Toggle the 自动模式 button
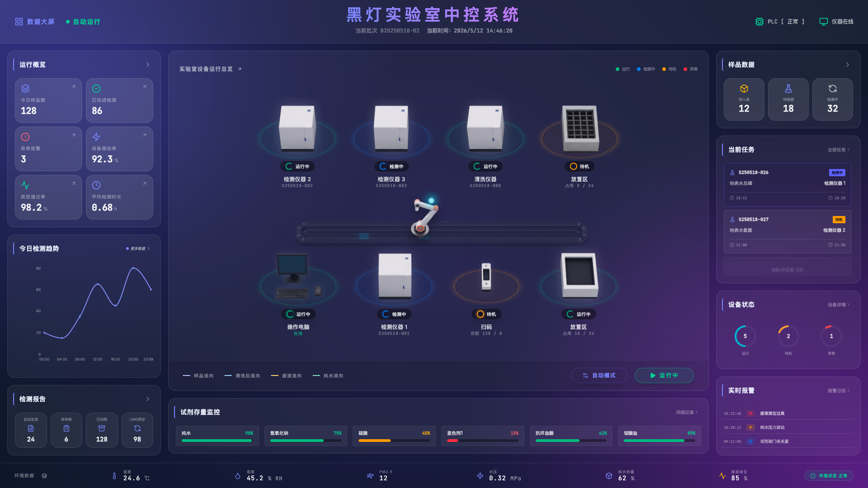868x488 pixels. [x=599, y=375]
